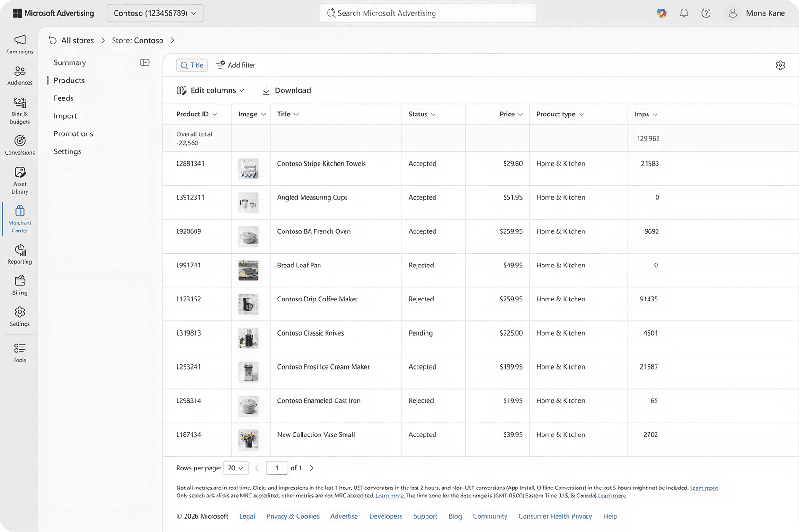Click the Microsoft Advertising logo
Image resolution: width=799 pixels, height=532 pixels.
pos(53,13)
